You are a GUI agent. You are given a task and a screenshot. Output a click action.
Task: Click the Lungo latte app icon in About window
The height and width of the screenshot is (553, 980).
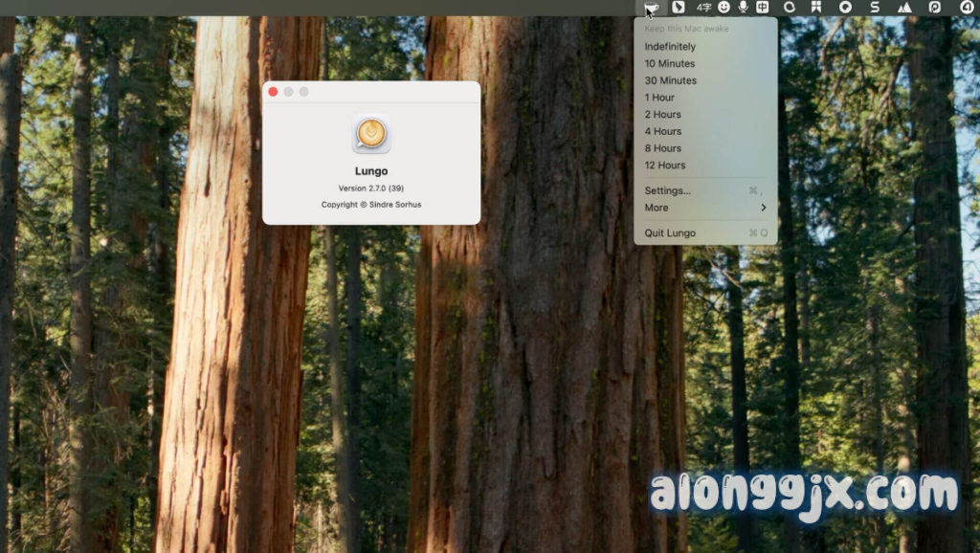click(370, 134)
